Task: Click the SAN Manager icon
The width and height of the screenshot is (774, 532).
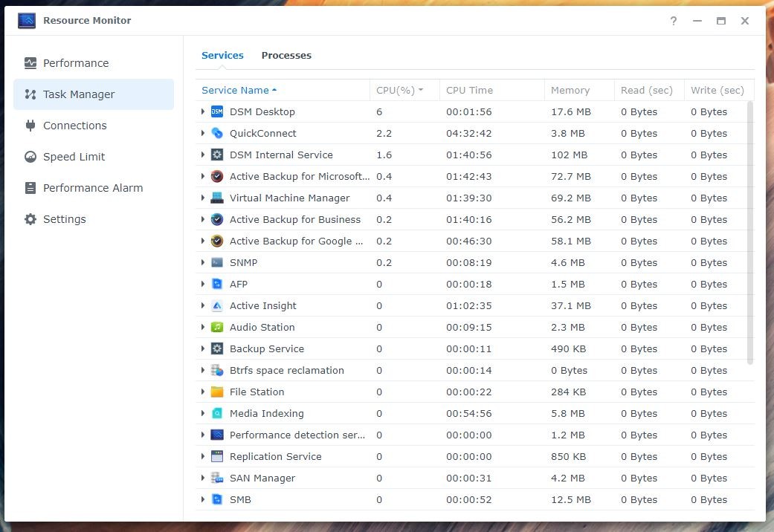Action: 216,479
